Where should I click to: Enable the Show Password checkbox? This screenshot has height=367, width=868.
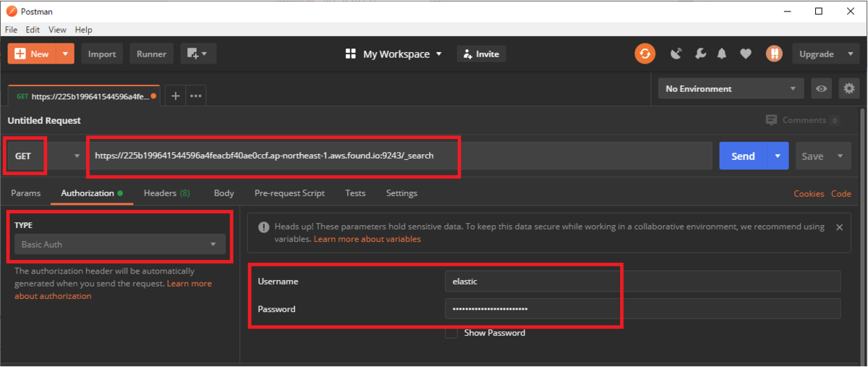[x=451, y=333]
